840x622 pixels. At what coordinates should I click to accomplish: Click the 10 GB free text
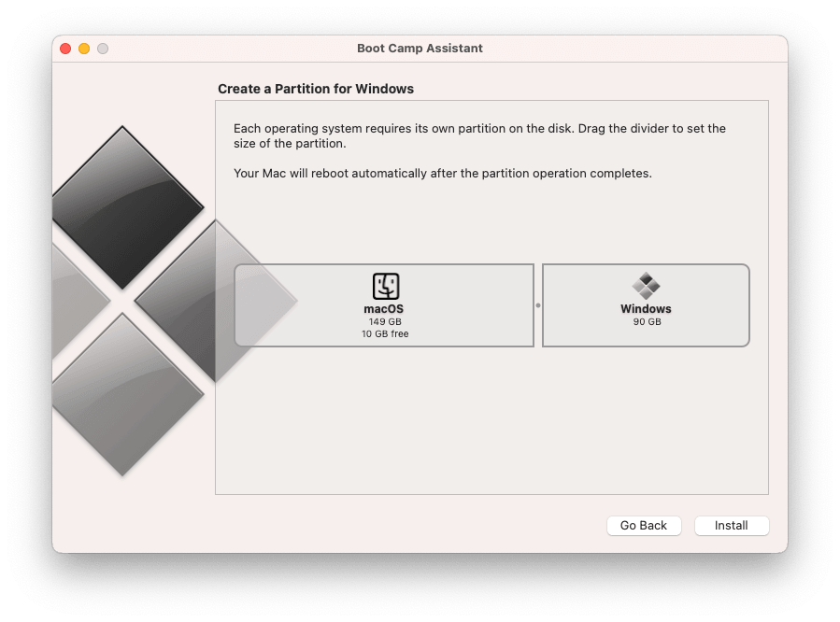(x=384, y=332)
